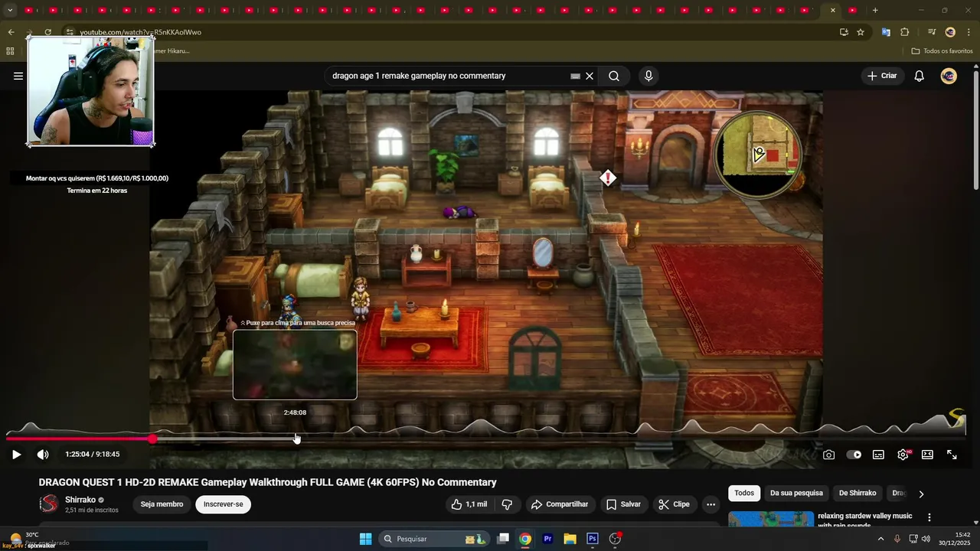Clear the YouTube search query
Image resolution: width=980 pixels, height=551 pixels.
point(590,76)
